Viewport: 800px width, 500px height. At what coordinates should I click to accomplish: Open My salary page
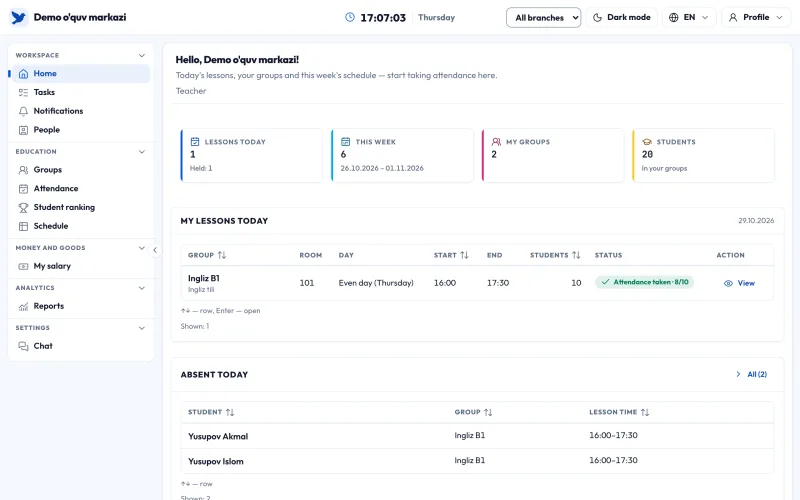tap(81, 266)
